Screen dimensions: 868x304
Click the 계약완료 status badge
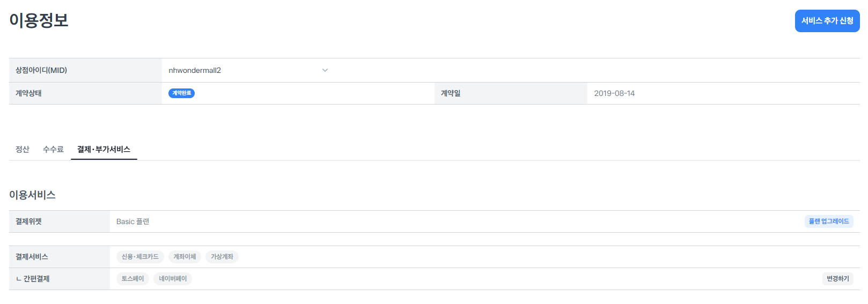[x=181, y=93]
